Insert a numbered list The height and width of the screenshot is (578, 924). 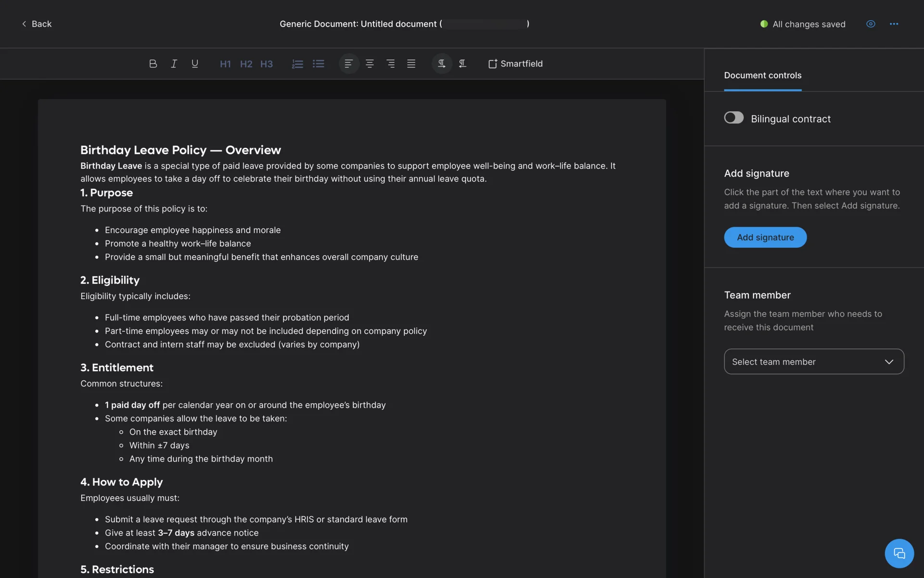coord(297,64)
